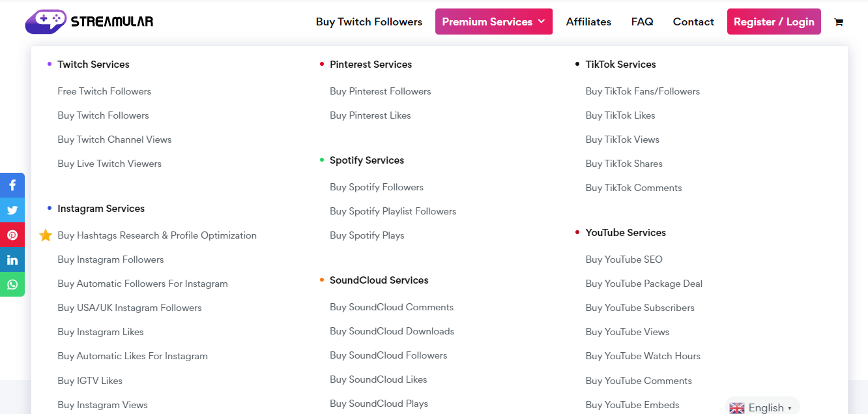The height and width of the screenshot is (414, 868).
Task: Share via Facebook sidebar icon
Action: tap(12, 185)
